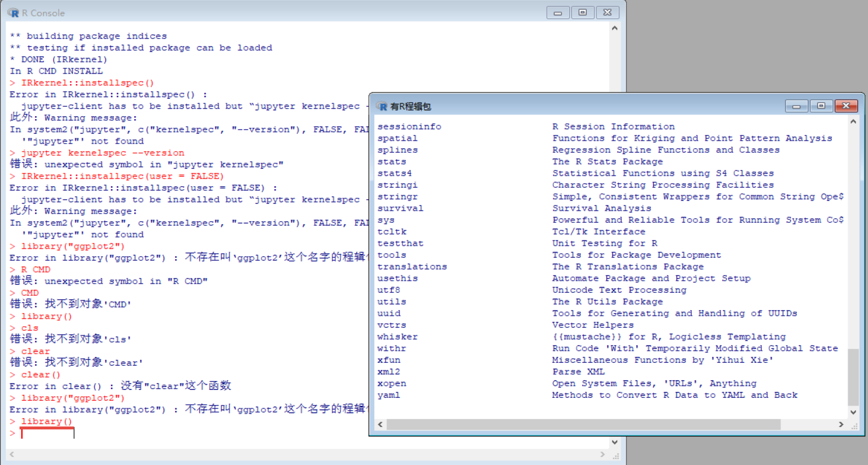The image size is (868, 465).
Task: Click the 'xfun' package name
Action: coord(389,360)
